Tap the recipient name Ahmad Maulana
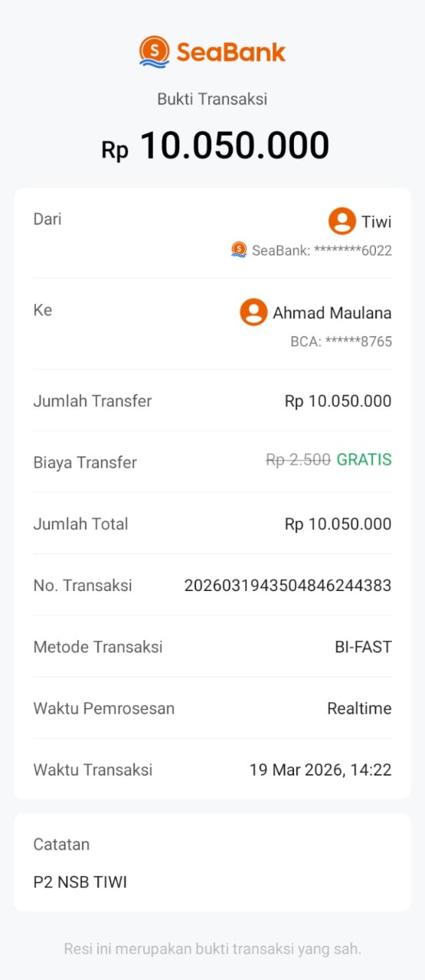Image resolution: width=425 pixels, height=980 pixels. pyautogui.click(x=332, y=312)
